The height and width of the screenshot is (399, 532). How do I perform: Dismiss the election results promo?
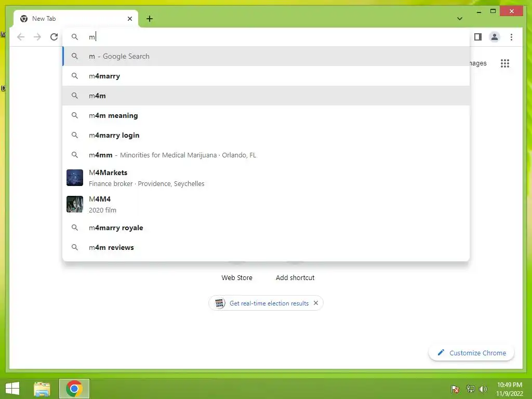tap(316, 303)
